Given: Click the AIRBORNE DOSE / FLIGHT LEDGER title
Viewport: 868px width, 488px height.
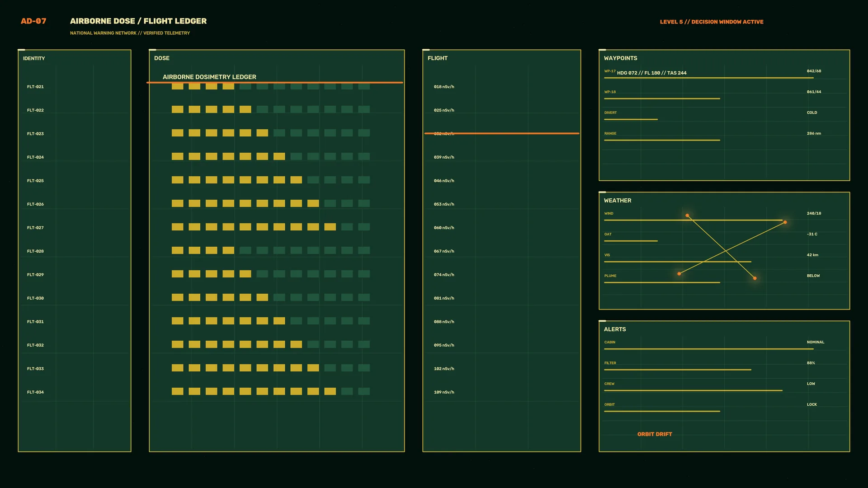Looking at the screenshot, I should click(138, 21).
